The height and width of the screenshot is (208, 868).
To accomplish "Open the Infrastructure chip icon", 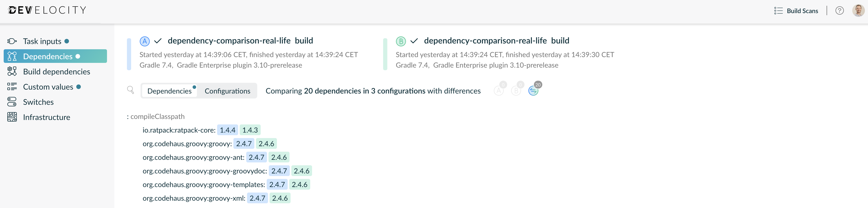I will coord(12,117).
